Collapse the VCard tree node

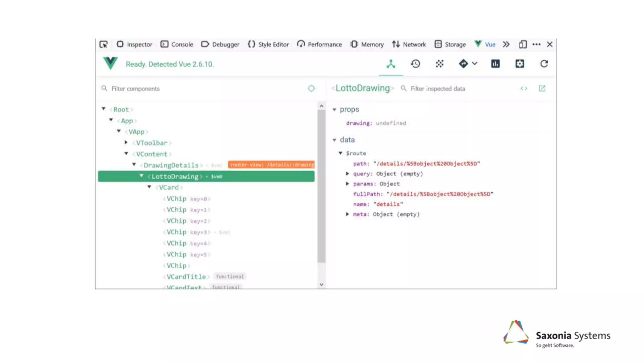(149, 187)
